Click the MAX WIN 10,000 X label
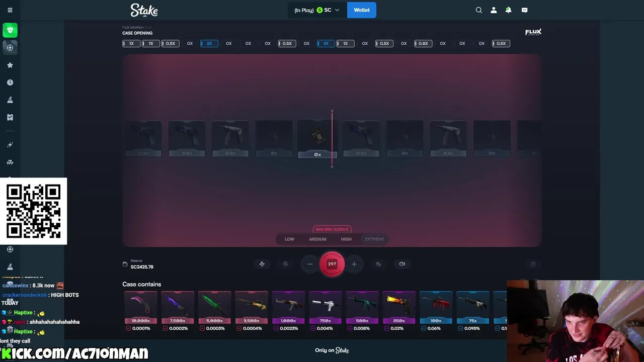The width and height of the screenshot is (644, 362). click(332, 229)
